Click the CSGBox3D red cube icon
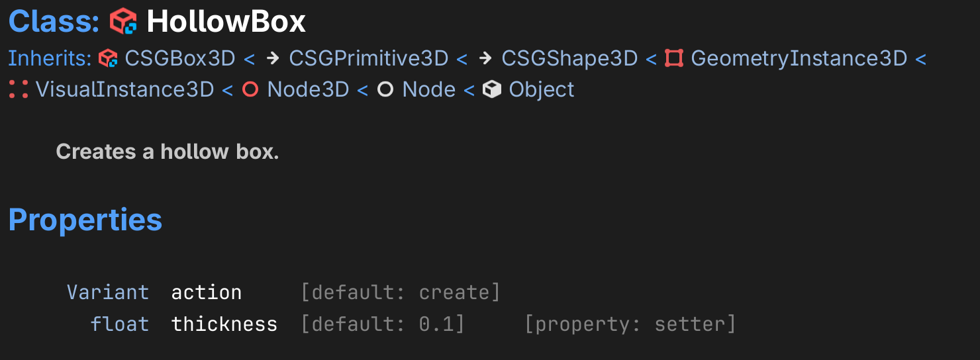The height and width of the screenshot is (360, 980). click(x=108, y=59)
